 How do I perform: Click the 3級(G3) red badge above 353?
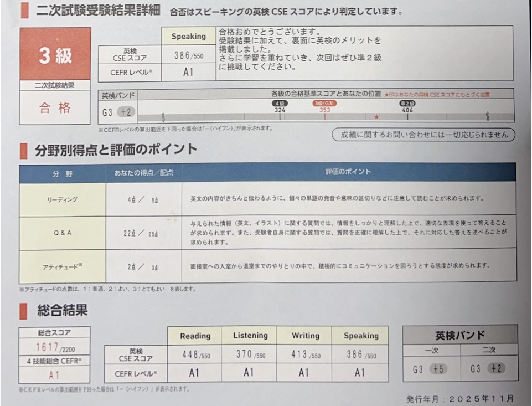pyautogui.click(x=325, y=103)
